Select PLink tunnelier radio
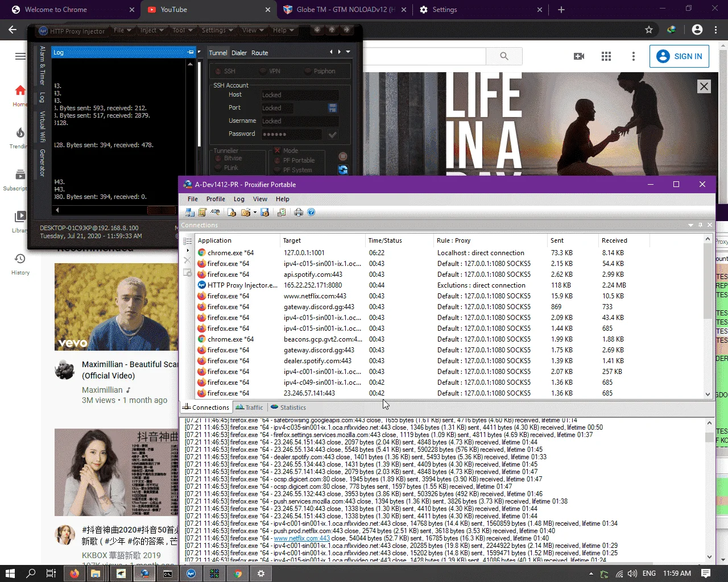The image size is (728, 582). pyautogui.click(x=227, y=168)
